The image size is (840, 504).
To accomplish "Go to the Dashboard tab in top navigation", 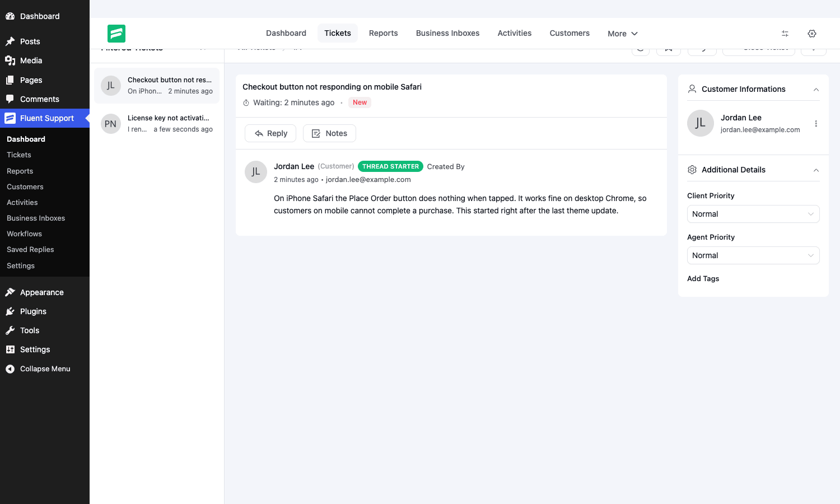I will point(286,33).
